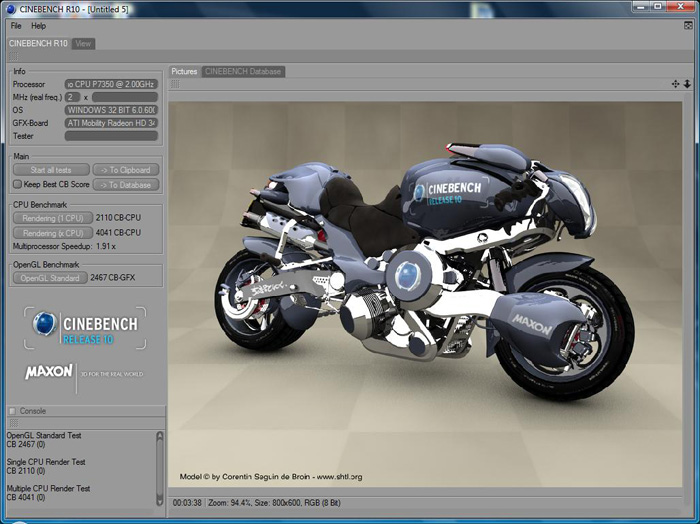700x524 pixels.
Task: Click the 00:03:38 render time status
Action: pyautogui.click(x=187, y=503)
